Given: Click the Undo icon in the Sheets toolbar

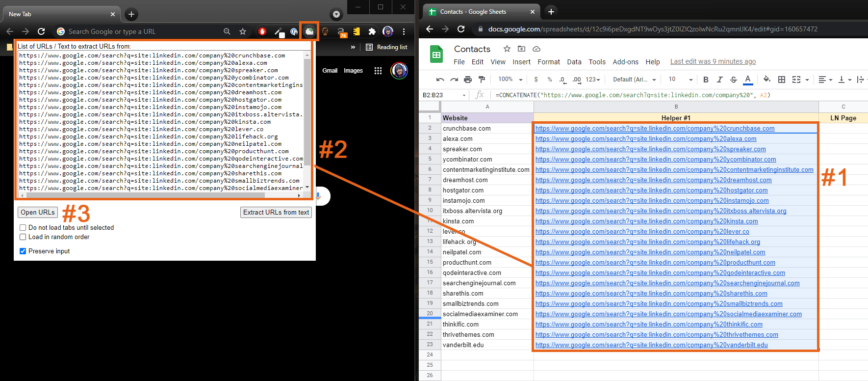Looking at the screenshot, I should [440, 80].
